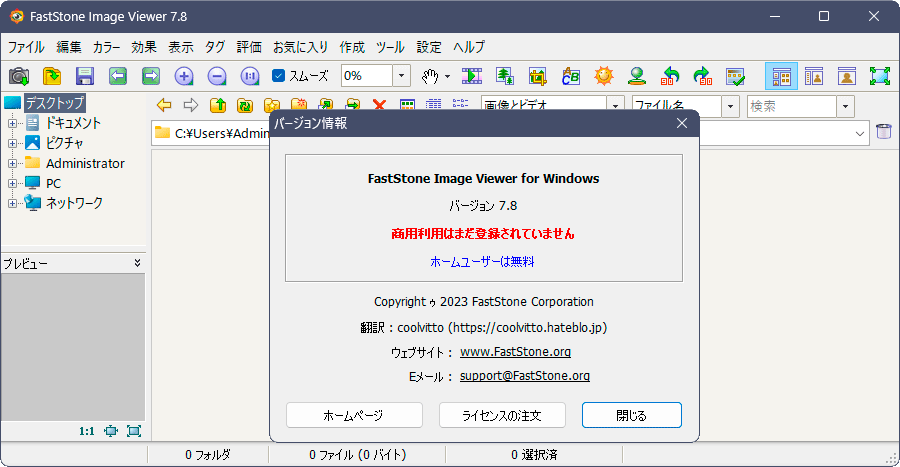Open the hand tool mouse mode dropdown

coord(447,76)
